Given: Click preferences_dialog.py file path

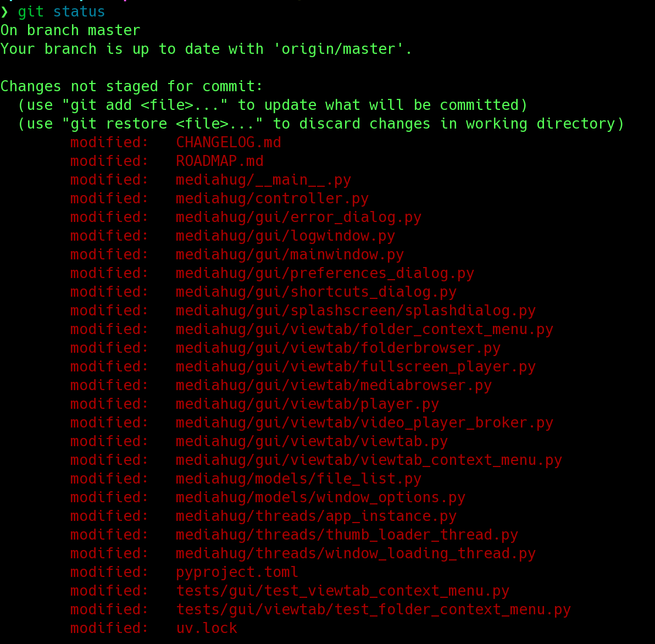Looking at the screenshot, I should click(x=325, y=274).
